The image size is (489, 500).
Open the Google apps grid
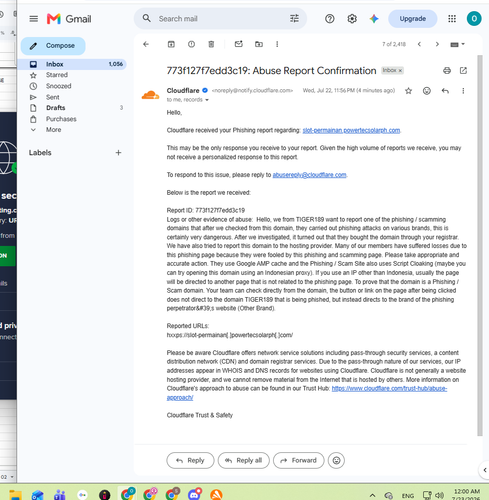point(452,19)
